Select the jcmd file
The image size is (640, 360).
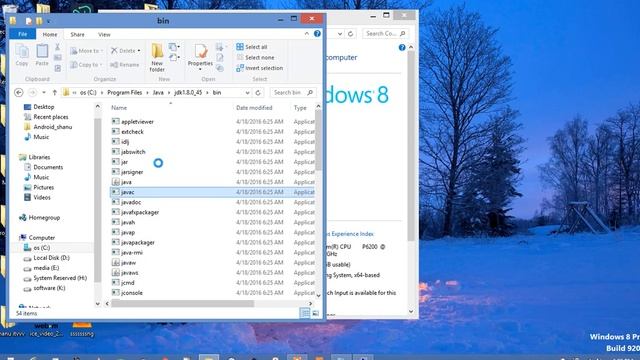pos(127,282)
